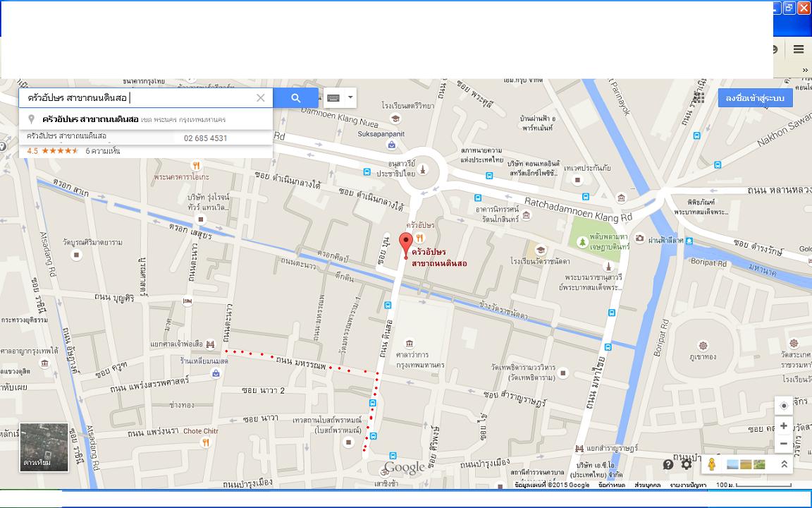Click the red map pin marker

(x=405, y=246)
